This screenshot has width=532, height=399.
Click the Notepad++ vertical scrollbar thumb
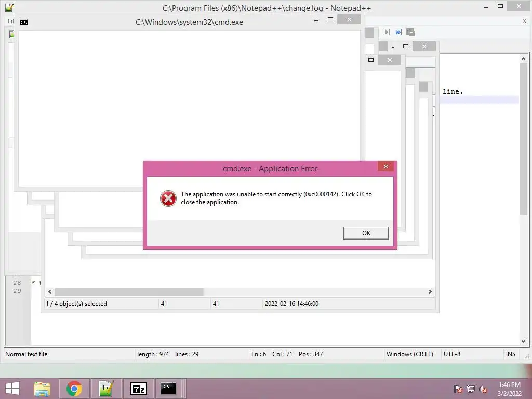(523, 139)
